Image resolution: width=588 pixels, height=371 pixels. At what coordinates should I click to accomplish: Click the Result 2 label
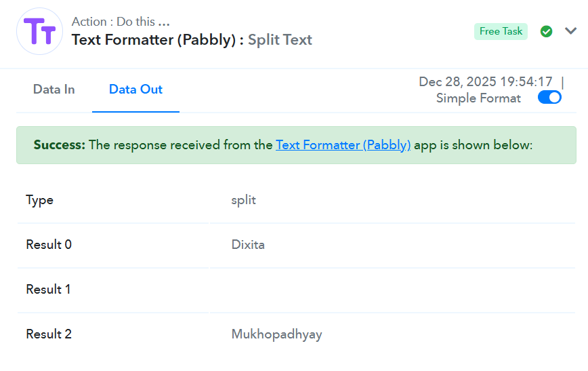(x=49, y=334)
